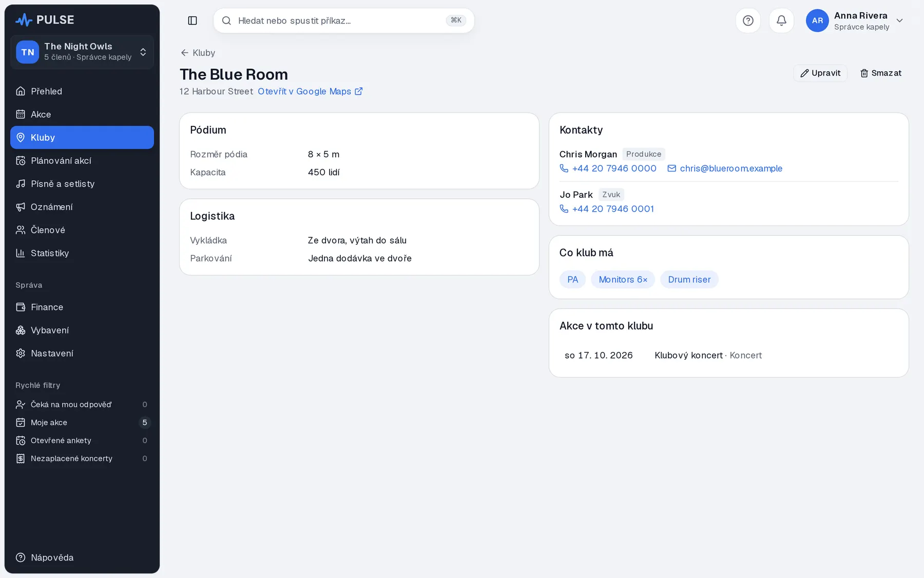Select Nezaplacené koncerty filter
The width and height of the screenshot is (924, 578).
tap(82, 459)
